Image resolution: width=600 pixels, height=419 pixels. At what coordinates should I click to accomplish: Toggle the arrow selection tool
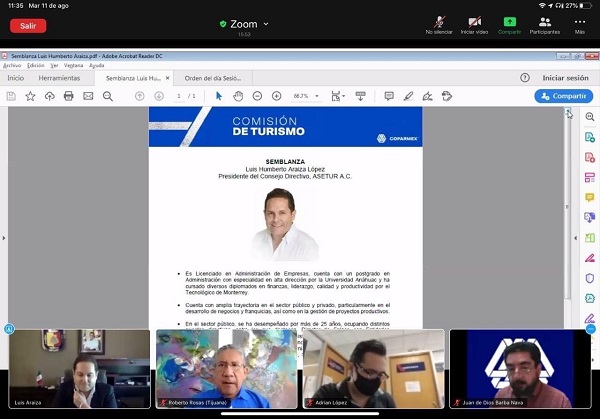(219, 96)
